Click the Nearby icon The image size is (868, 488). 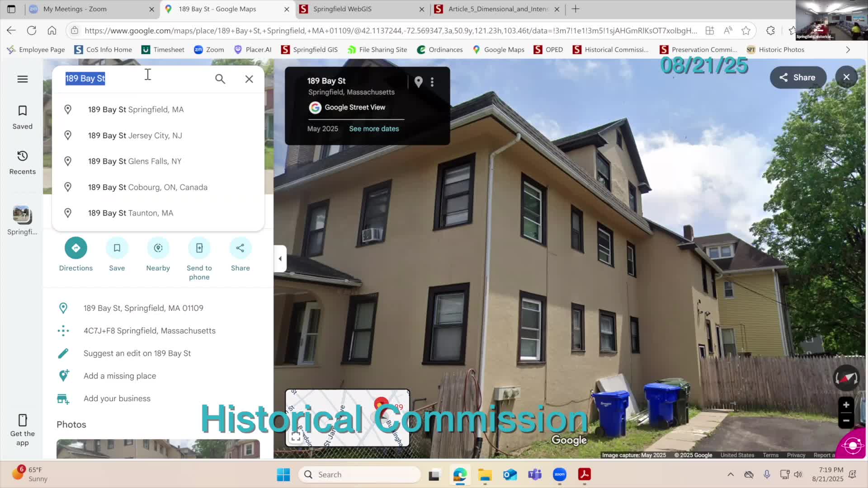[158, 248]
